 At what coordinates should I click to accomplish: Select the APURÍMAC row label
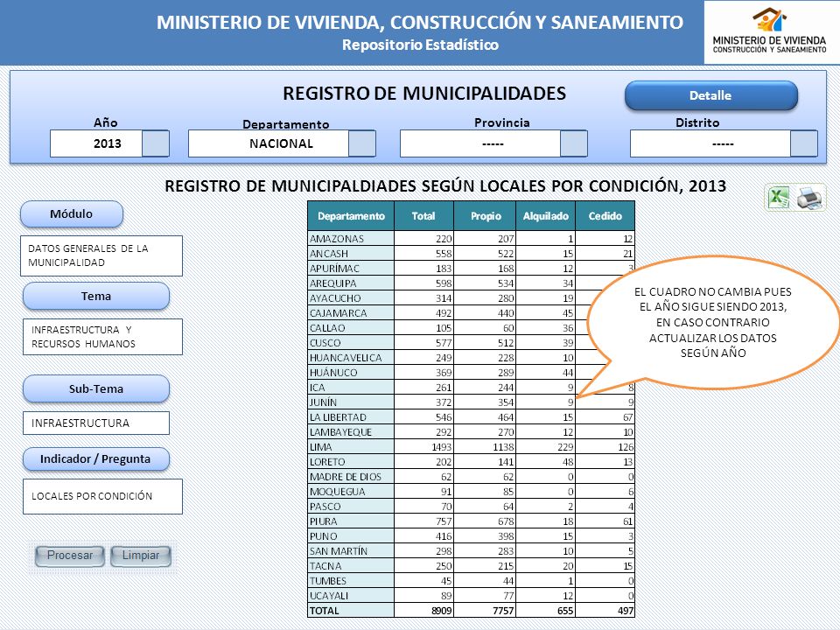(351, 269)
